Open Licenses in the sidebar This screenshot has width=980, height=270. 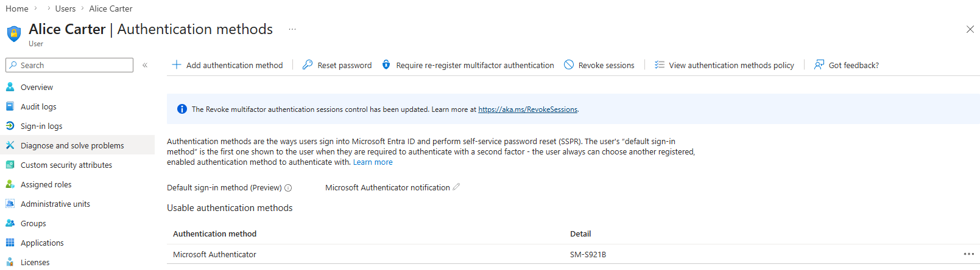click(77, 262)
